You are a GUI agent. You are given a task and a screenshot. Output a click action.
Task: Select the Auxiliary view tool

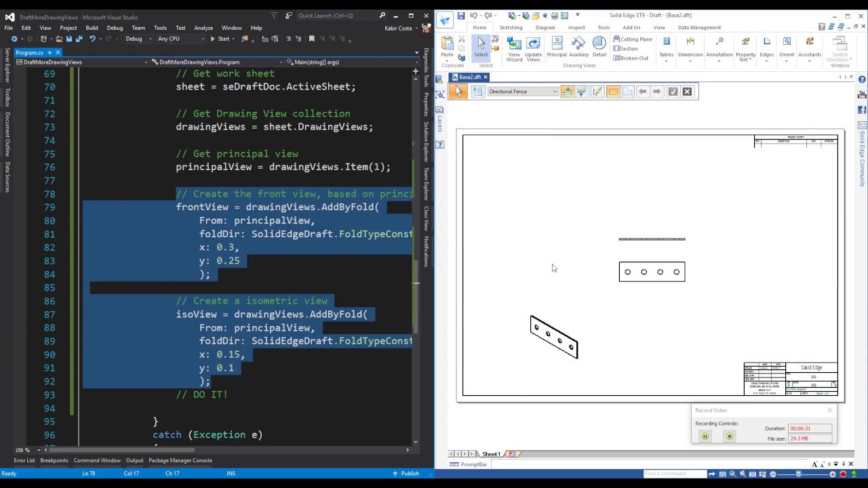578,47
